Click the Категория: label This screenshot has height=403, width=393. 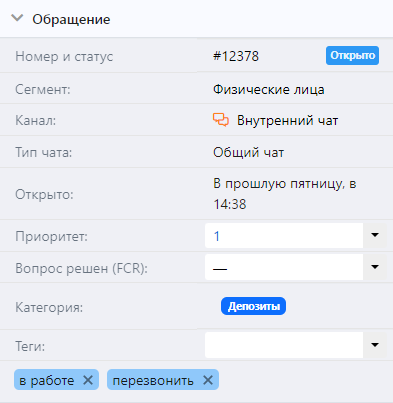click(49, 307)
